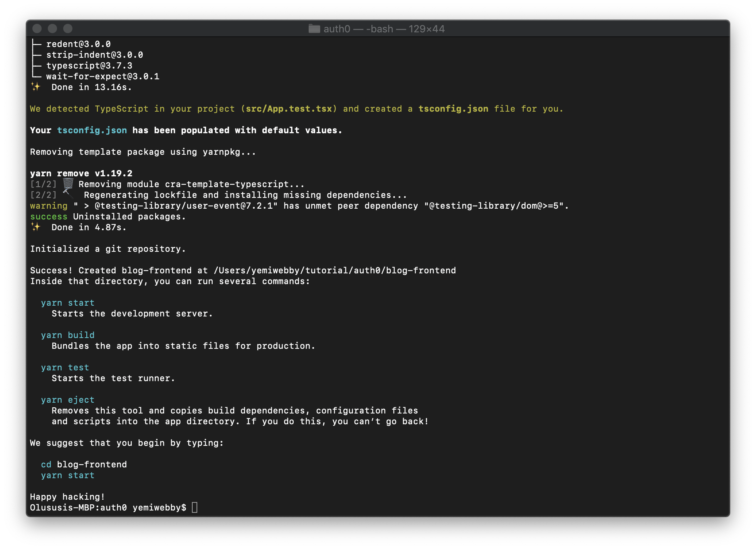Viewport: 756px width, 549px height.
Task: Click the yellow minimize window button
Action: click(x=52, y=29)
